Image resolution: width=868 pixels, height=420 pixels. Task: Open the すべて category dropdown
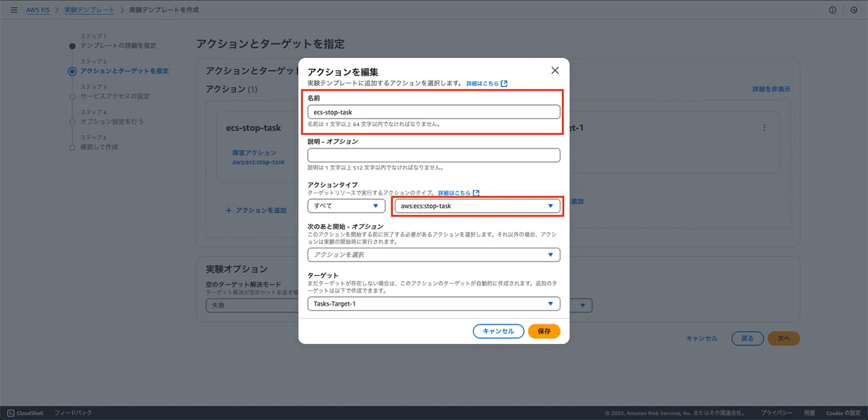pyautogui.click(x=348, y=206)
